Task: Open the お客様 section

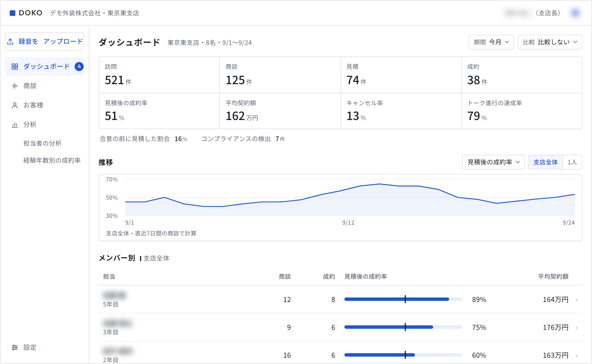Action: click(45, 105)
